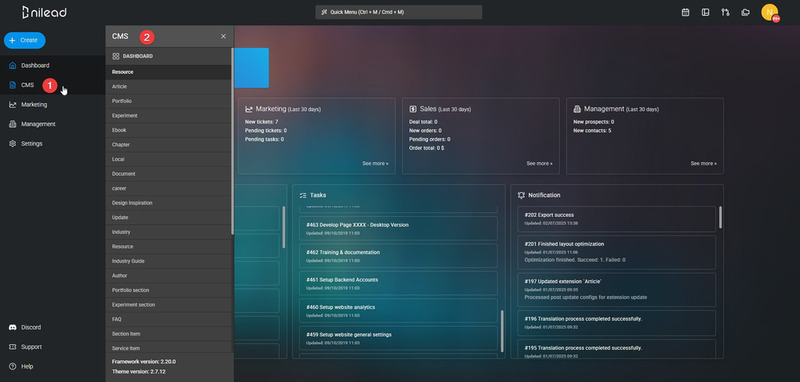800x382 pixels.
Task: Click the version control branch icon
Action: 725,12
